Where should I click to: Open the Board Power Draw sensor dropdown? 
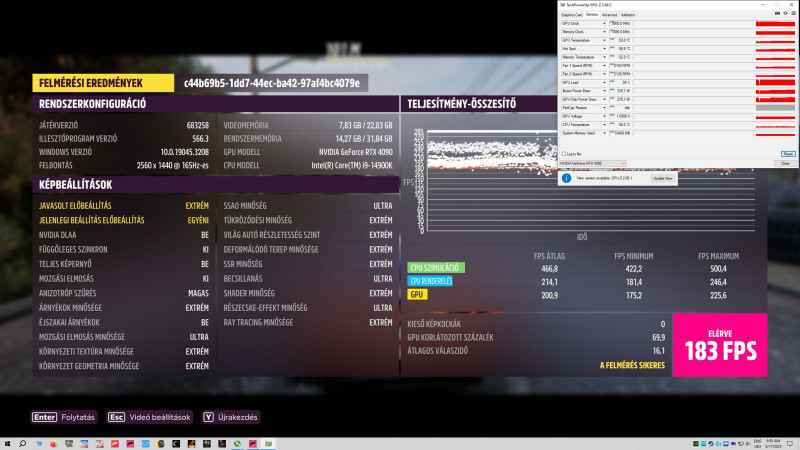click(x=604, y=91)
